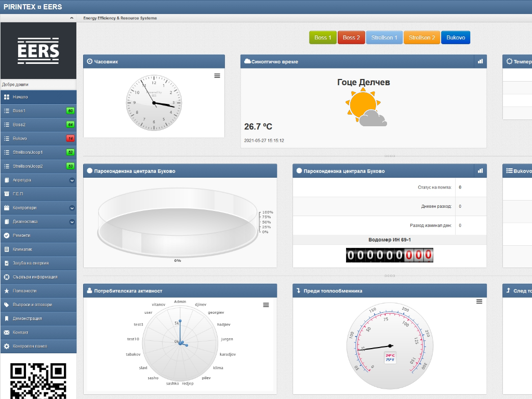
Task: Click the Водомер ИН 69-1 counter display
Action: [390, 255]
